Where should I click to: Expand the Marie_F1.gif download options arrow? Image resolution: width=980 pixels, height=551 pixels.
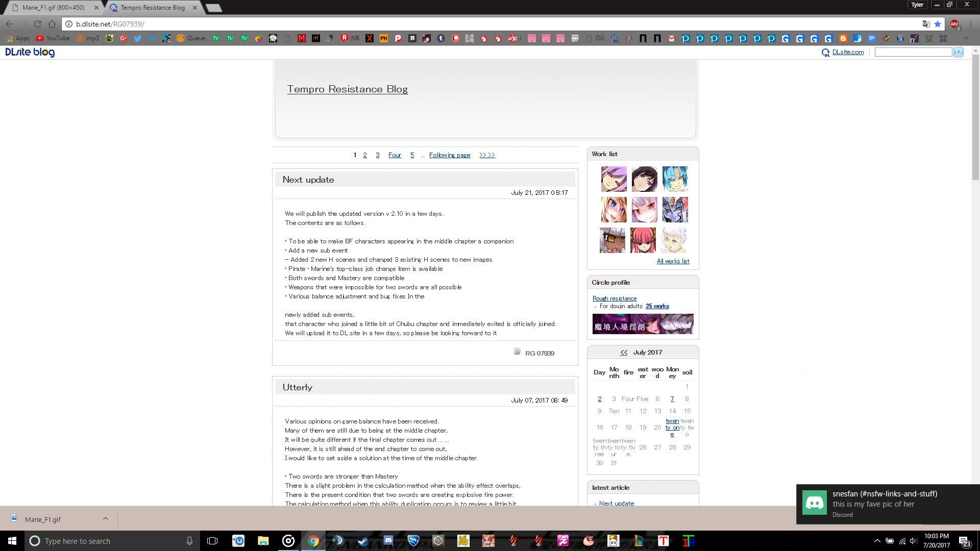(x=106, y=519)
